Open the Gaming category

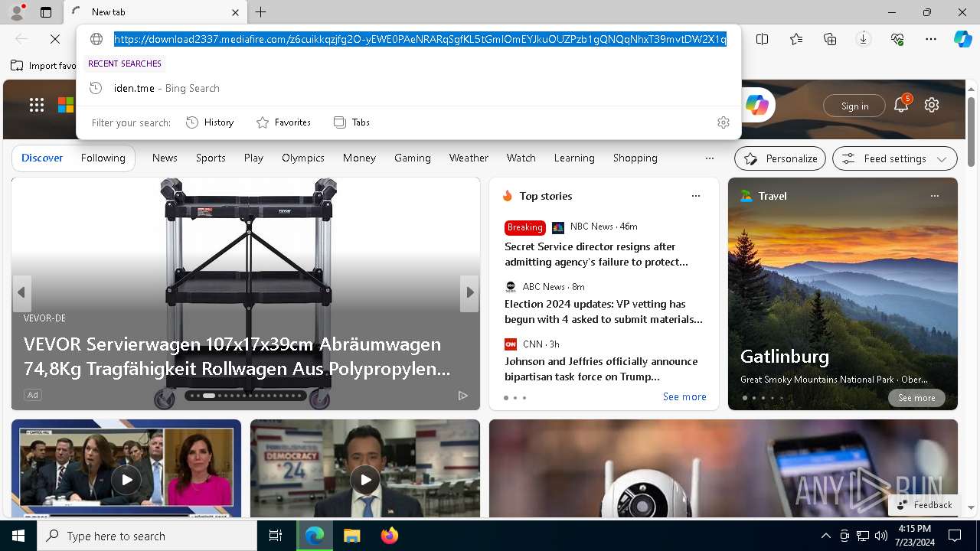click(x=413, y=158)
